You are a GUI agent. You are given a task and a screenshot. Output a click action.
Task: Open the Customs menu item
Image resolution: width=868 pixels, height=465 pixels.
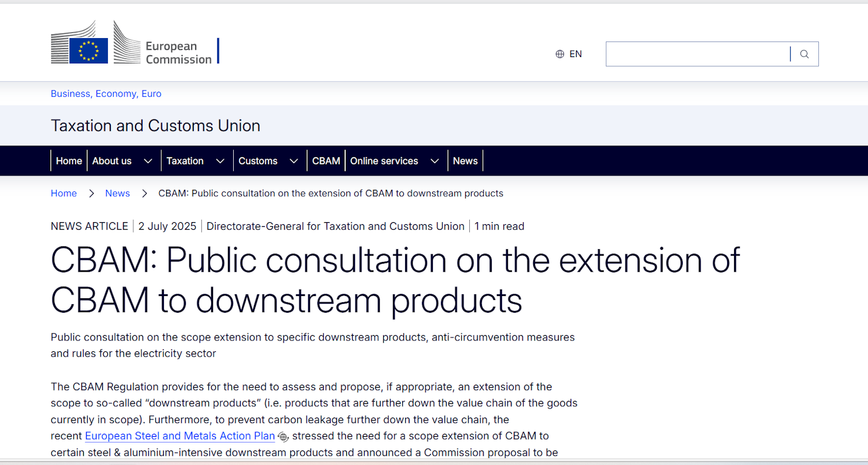pos(258,161)
